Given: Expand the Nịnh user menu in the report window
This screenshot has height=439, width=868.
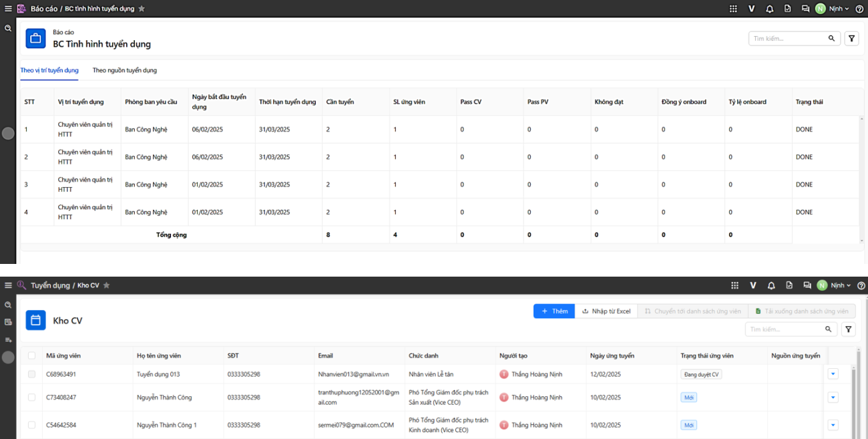Looking at the screenshot, I should pos(832,9).
